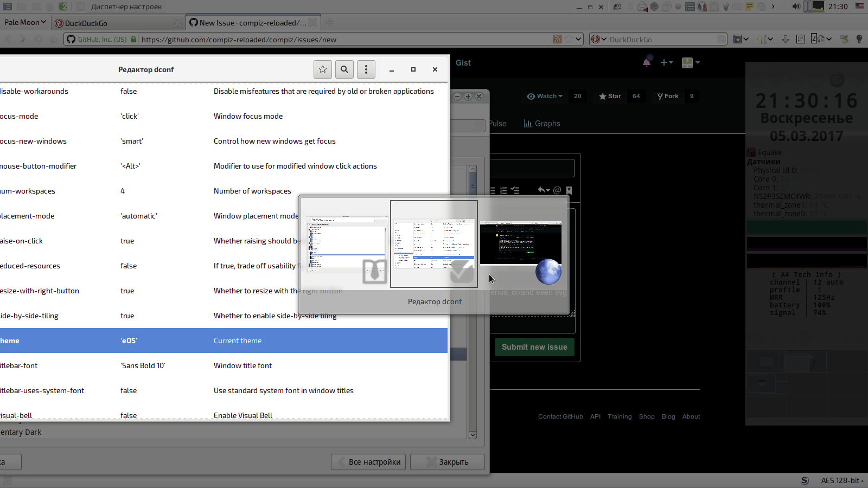Screen dimensions: 868x488
Task: Submit new issue on GitHub page
Action: coord(534,347)
